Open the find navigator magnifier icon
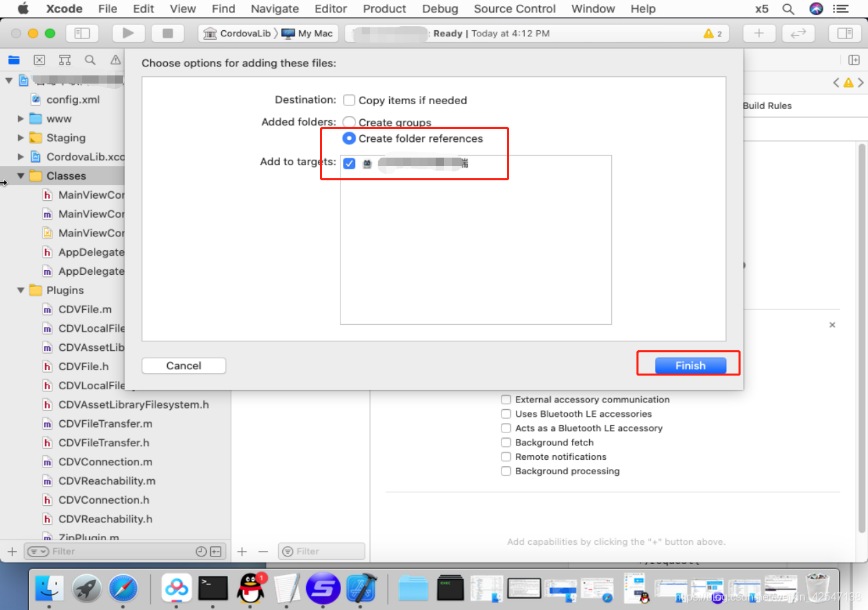 90,60
